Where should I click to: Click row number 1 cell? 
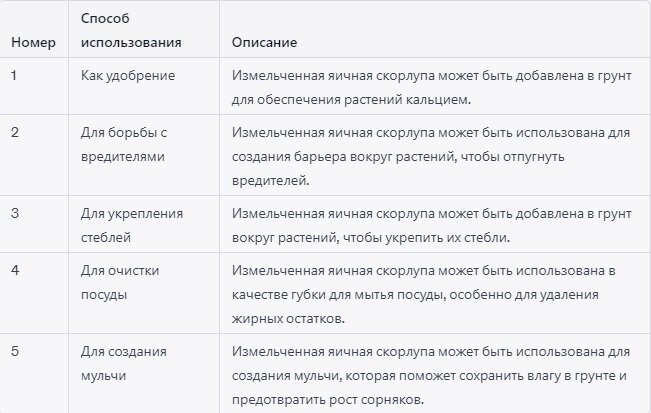tap(15, 75)
